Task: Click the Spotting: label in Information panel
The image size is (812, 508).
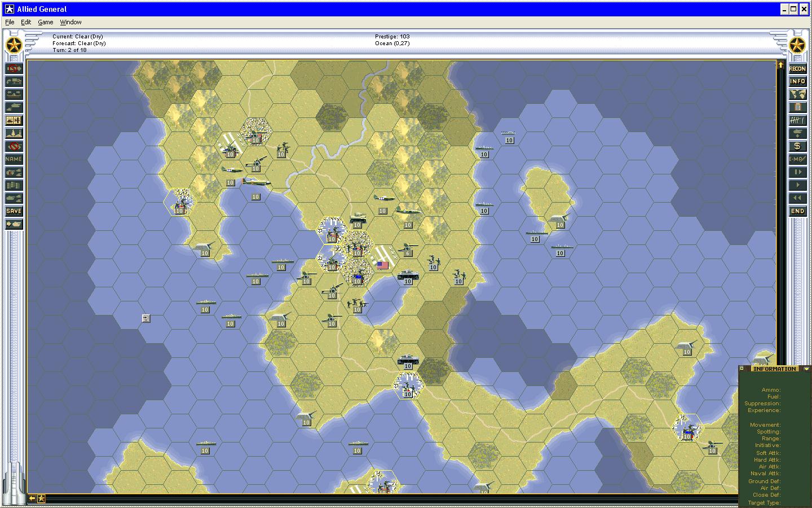Action: (x=769, y=432)
